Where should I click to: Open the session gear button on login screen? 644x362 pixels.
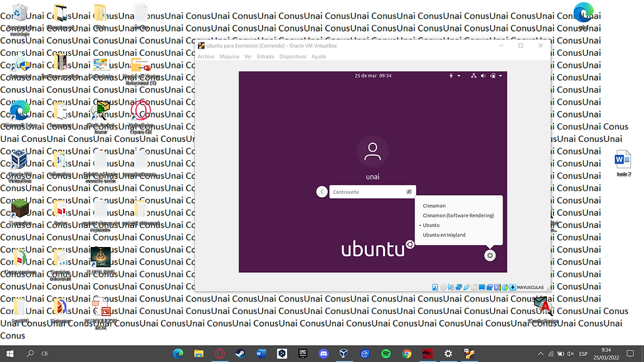[490, 256]
